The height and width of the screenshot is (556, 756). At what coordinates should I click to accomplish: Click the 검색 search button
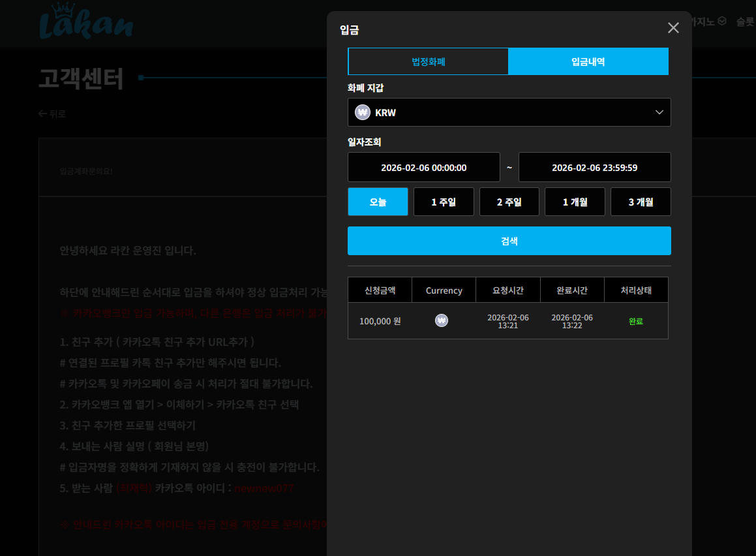pos(509,241)
